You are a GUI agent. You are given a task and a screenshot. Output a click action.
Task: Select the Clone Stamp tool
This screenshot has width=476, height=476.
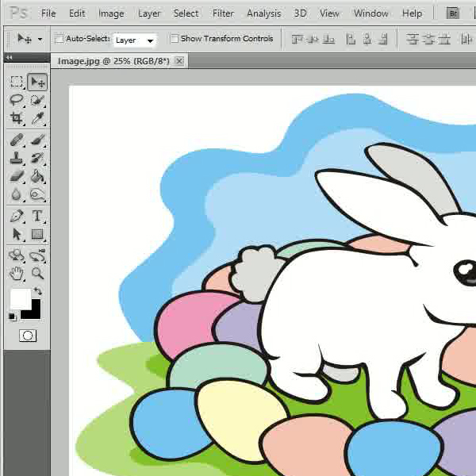[x=17, y=158]
